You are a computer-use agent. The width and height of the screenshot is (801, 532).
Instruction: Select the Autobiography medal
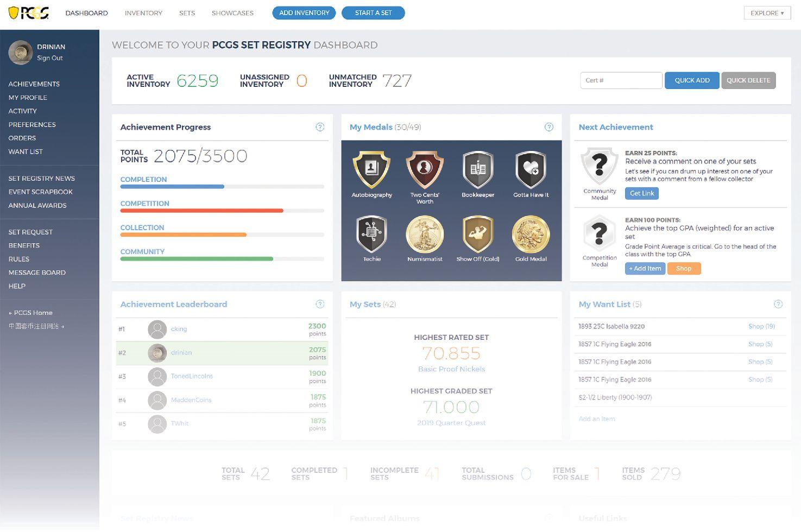(372, 170)
